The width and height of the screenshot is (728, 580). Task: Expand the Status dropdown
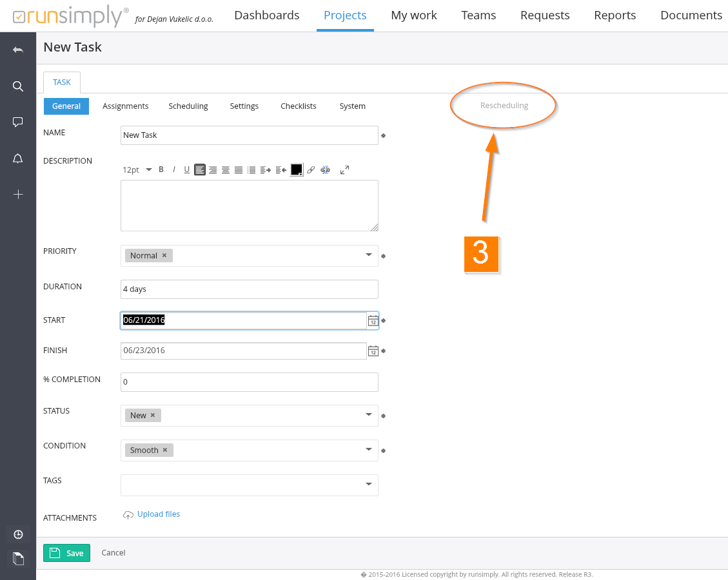point(369,414)
